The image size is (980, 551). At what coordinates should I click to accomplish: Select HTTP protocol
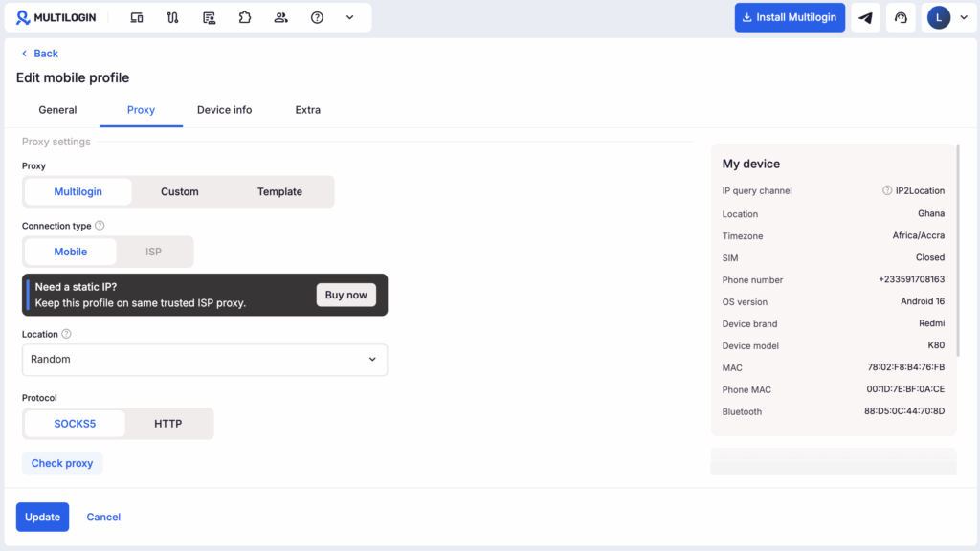point(168,424)
